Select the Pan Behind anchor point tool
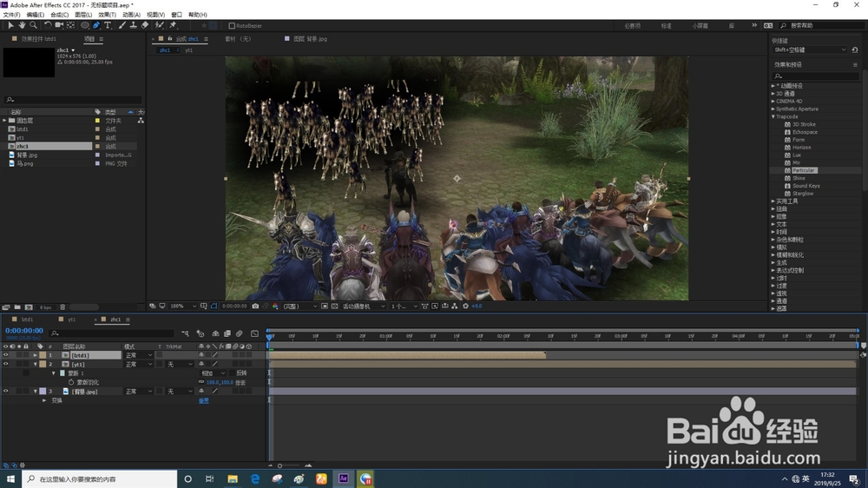Screen dimensions: 868x488 [x=71, y=25]
